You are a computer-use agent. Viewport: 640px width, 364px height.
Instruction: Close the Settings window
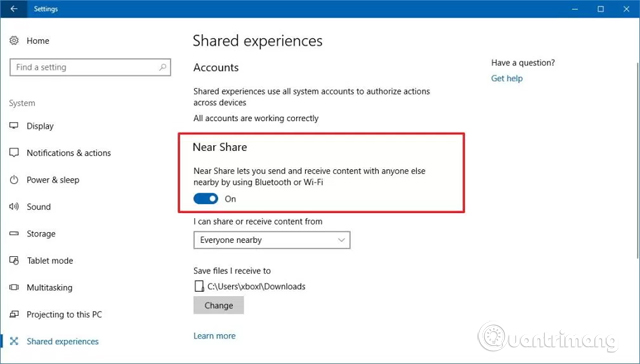click(627, 9)
